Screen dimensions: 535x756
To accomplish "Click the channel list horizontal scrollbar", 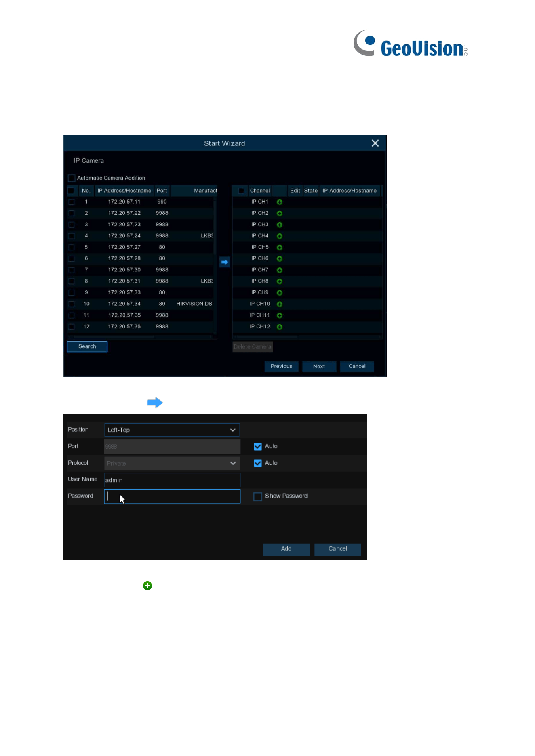I will tap(267, 336).
